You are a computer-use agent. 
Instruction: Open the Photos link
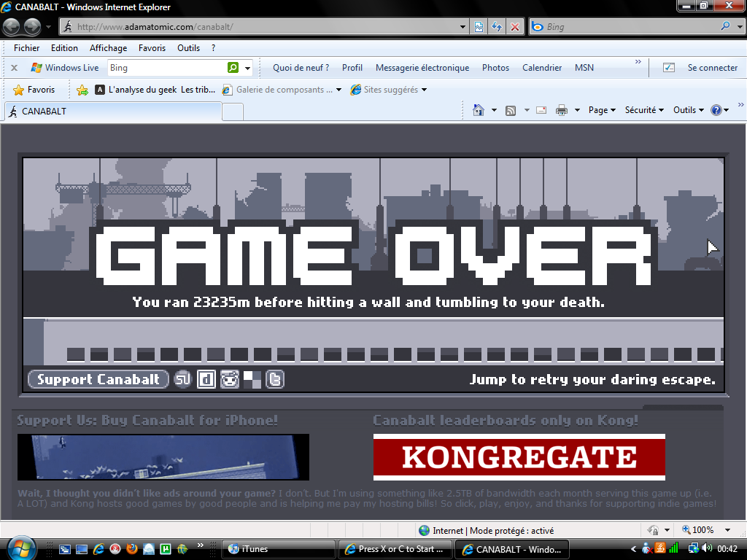pyautogui.click(x=495, y=68)
